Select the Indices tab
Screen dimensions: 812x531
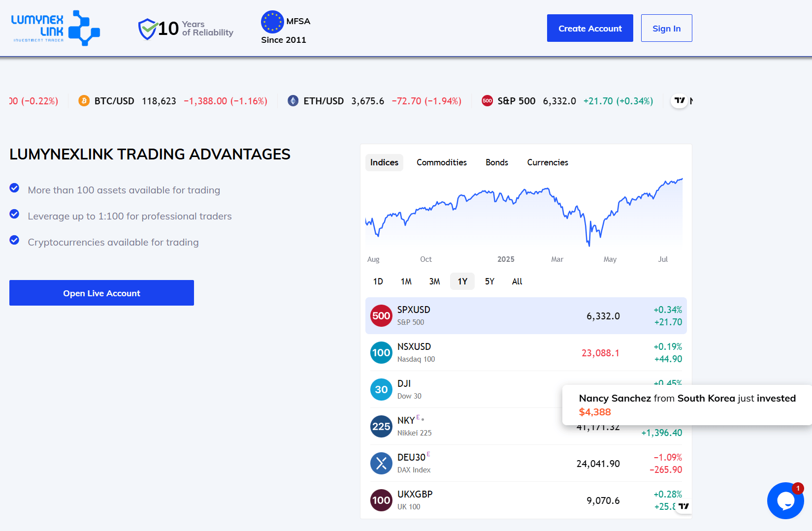pyautogui.click(x=384, y=162)
